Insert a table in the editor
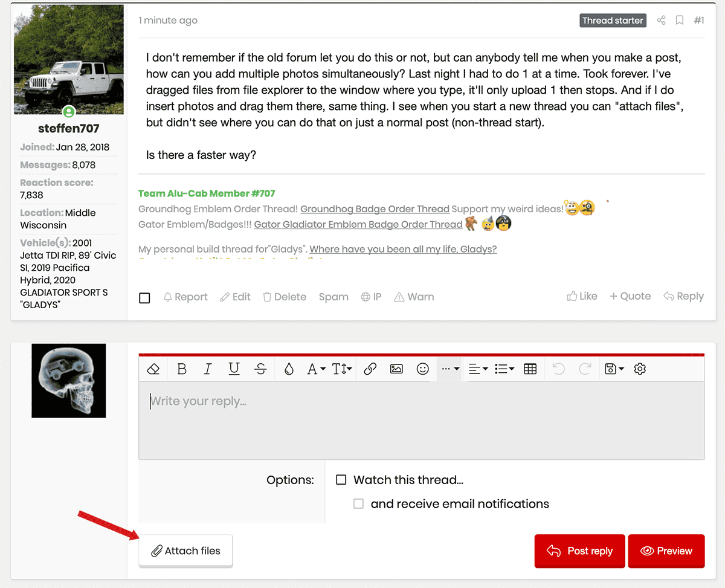This screenshot has height=588, width=725. tap(530, 369)
